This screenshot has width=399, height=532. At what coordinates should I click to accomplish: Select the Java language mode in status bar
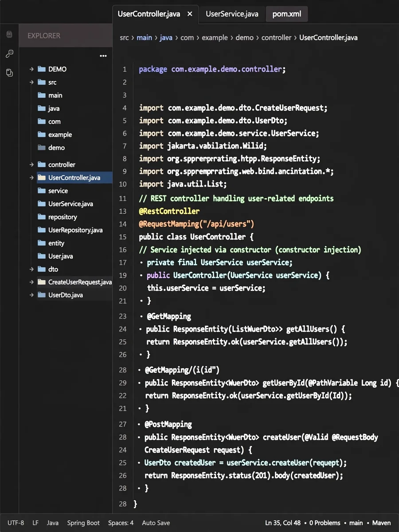[x=53, y=523]
